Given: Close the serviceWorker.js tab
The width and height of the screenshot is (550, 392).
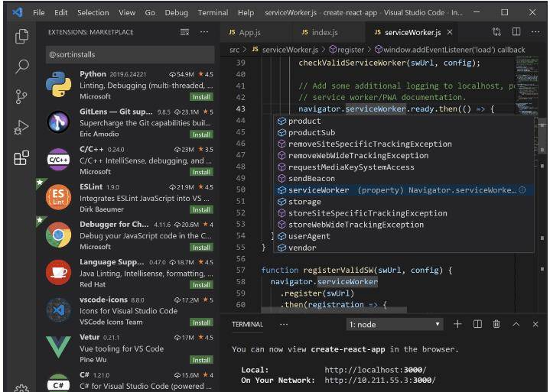Looking at the screenshot, I should pyautogui.click(x=450, y=32).
